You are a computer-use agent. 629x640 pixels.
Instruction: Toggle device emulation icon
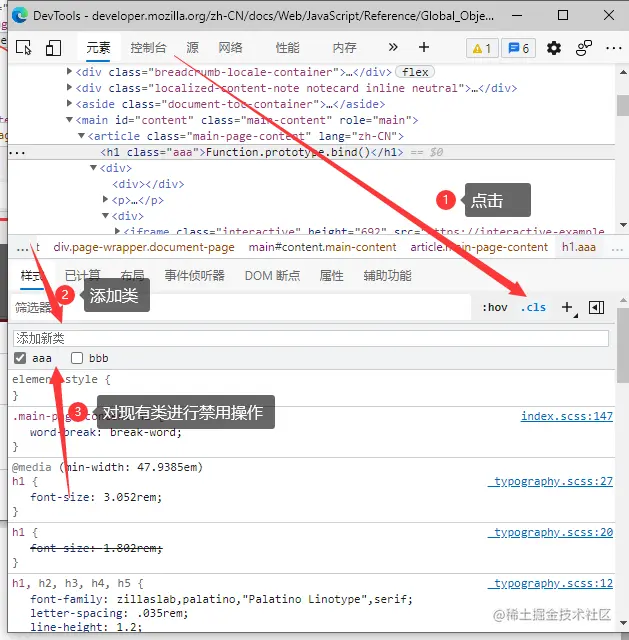53,48
